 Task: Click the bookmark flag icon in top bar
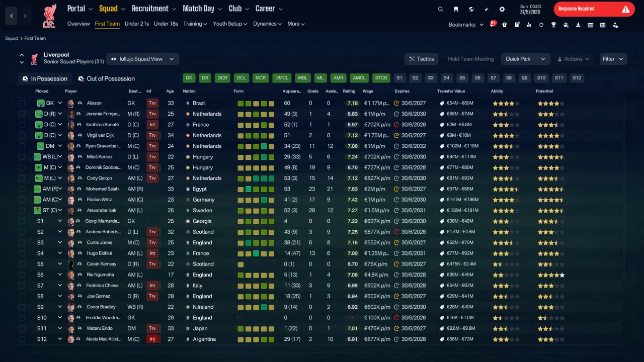tap(456, 9)
